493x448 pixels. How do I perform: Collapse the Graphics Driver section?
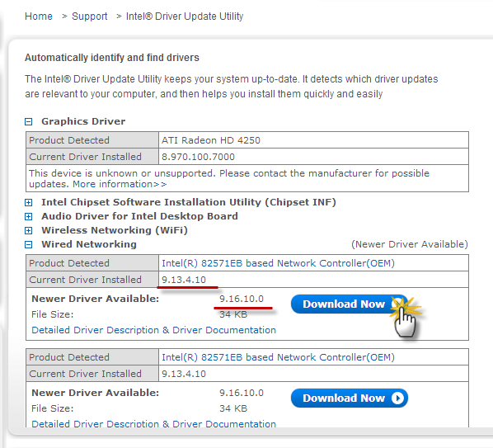(29, 122)
